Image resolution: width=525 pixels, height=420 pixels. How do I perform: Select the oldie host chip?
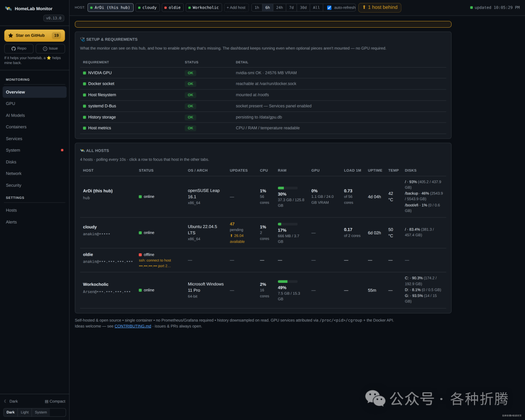click(173, 7)
